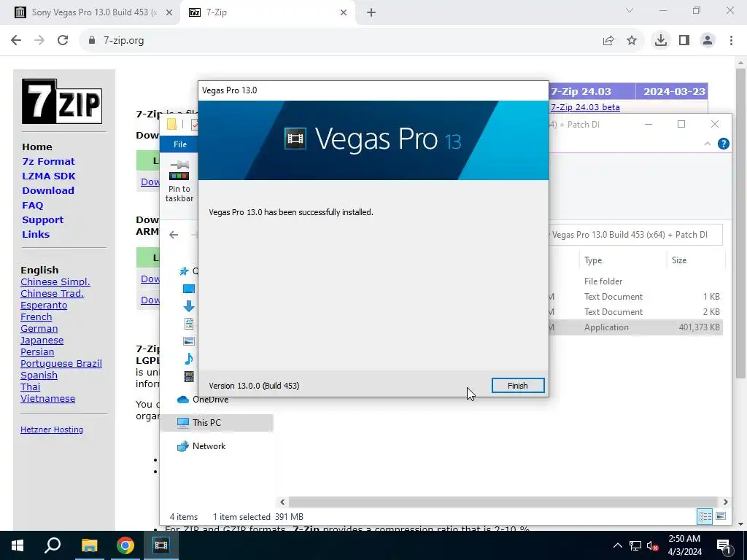
Task: Open Chrome tab search chevron
Action: tap(630, 10)
